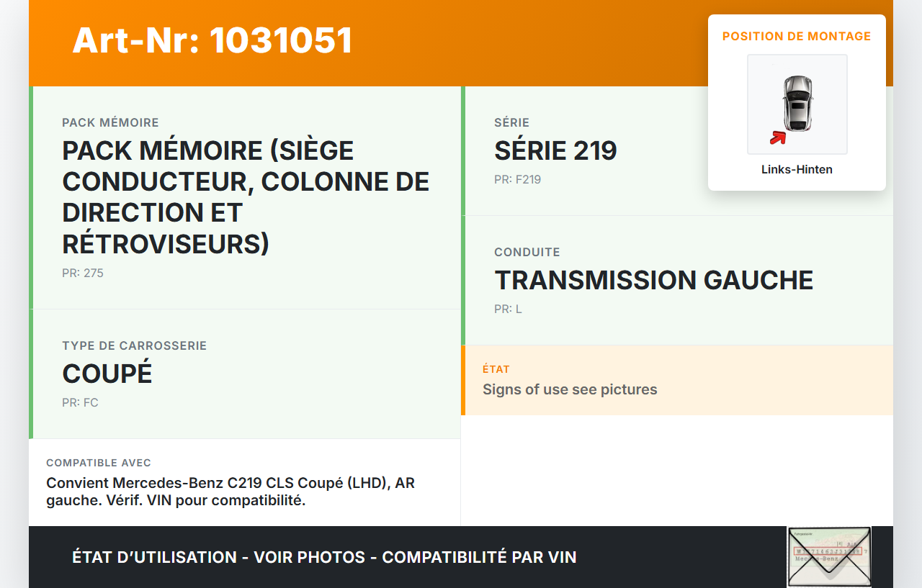
Task: Click the PR: 275 code
Action: pos(83,273)
